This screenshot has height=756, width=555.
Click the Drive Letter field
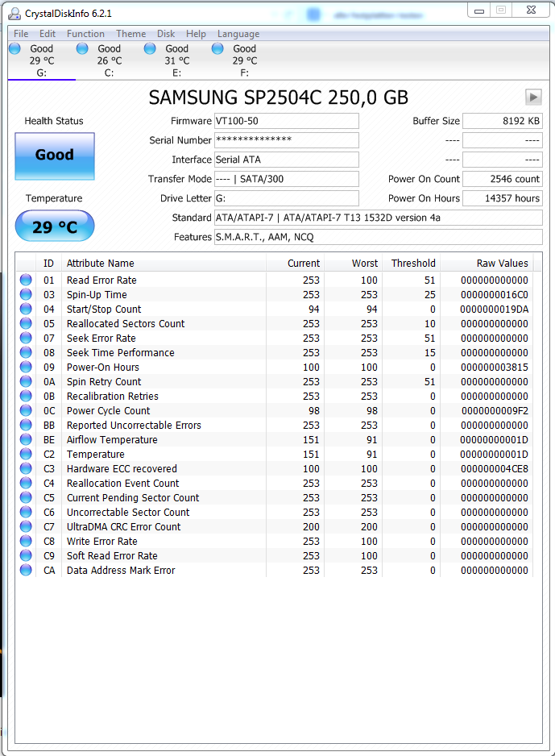[286, 198]
